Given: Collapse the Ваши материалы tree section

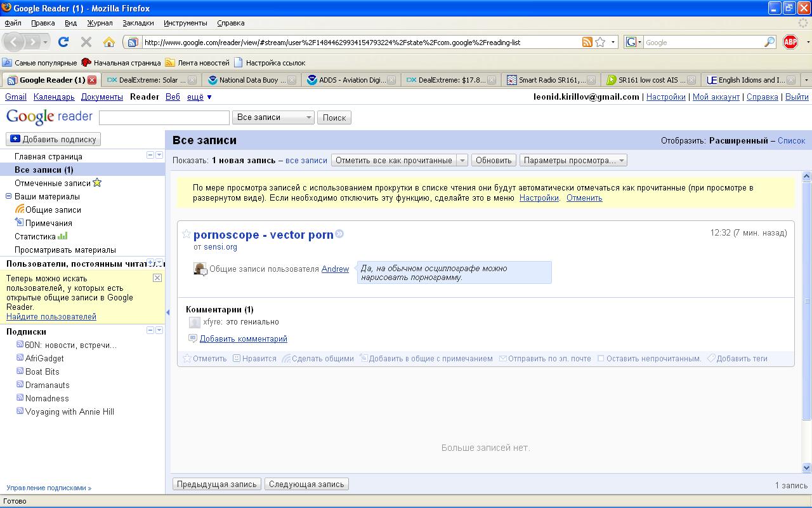Looking at the screenshot, I should pyautogui.click(x=9, y=196).
